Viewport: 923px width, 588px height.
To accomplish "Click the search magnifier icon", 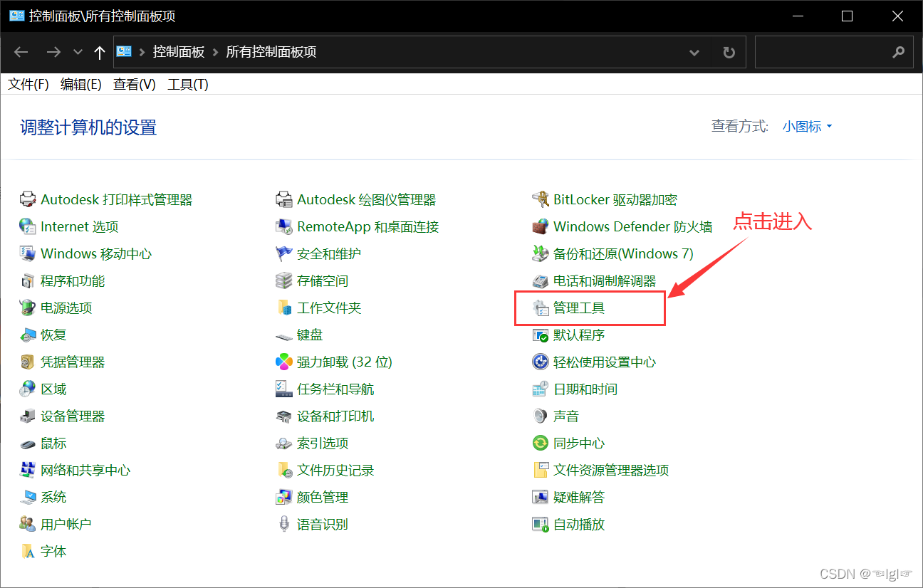I will 898,53.
